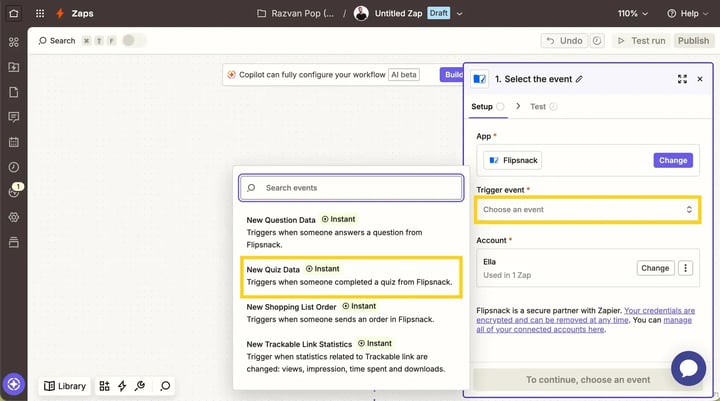The image size is (720, 401).
Task: Toggle the switch next to Search
Action: pyautogui.click(x=134, y=40)
